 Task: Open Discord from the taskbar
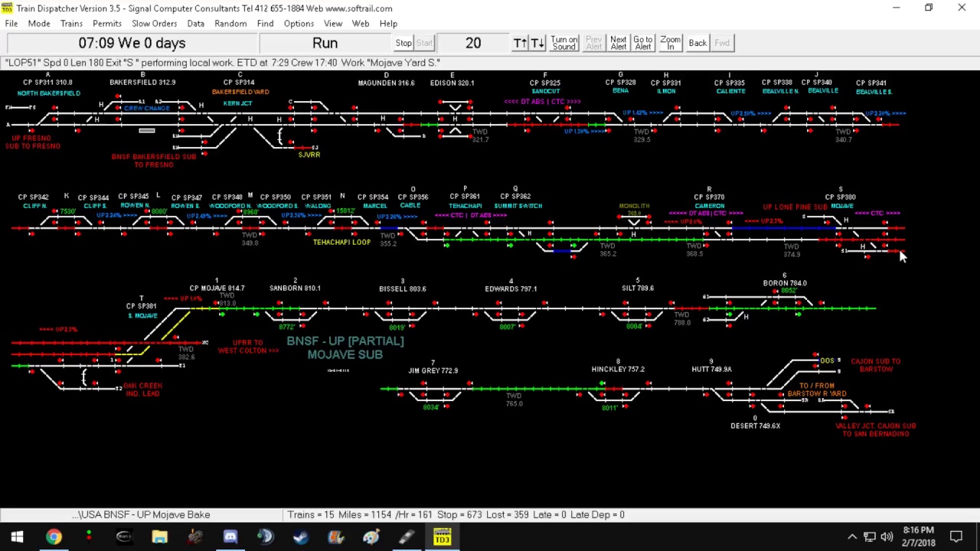point(230,536)
